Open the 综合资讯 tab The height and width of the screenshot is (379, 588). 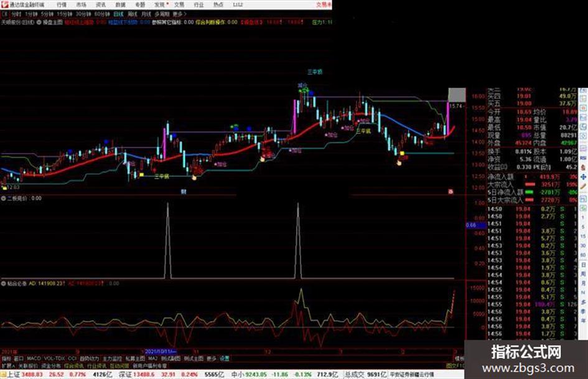pyautogui.click(x=74, y=365)
